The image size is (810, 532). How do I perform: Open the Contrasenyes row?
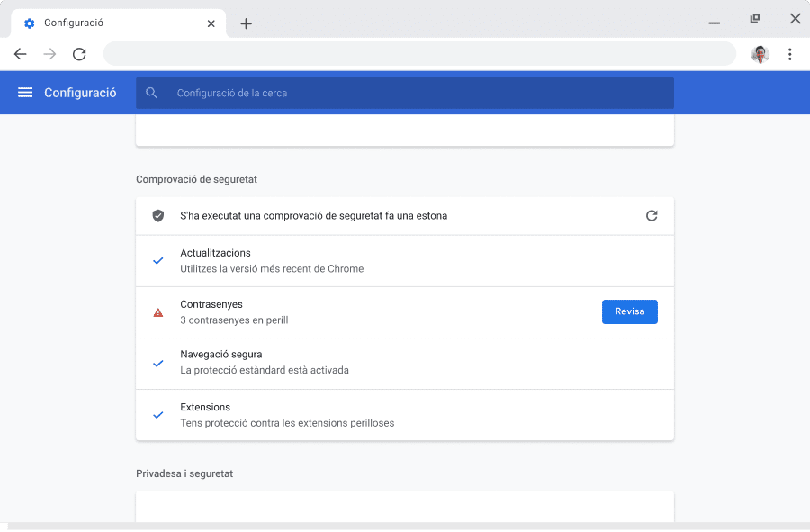tap(404, 312)
